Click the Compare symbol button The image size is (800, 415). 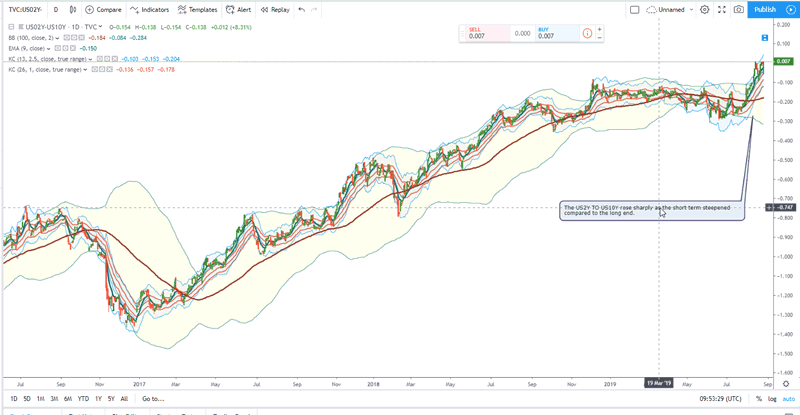pyautogui.click(x=103, y=9)
